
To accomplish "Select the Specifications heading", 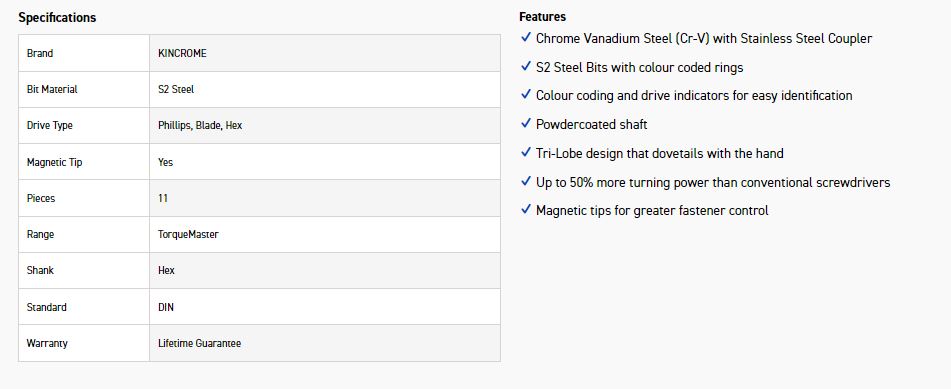I will pyautogui.click(x=57, y=18).
